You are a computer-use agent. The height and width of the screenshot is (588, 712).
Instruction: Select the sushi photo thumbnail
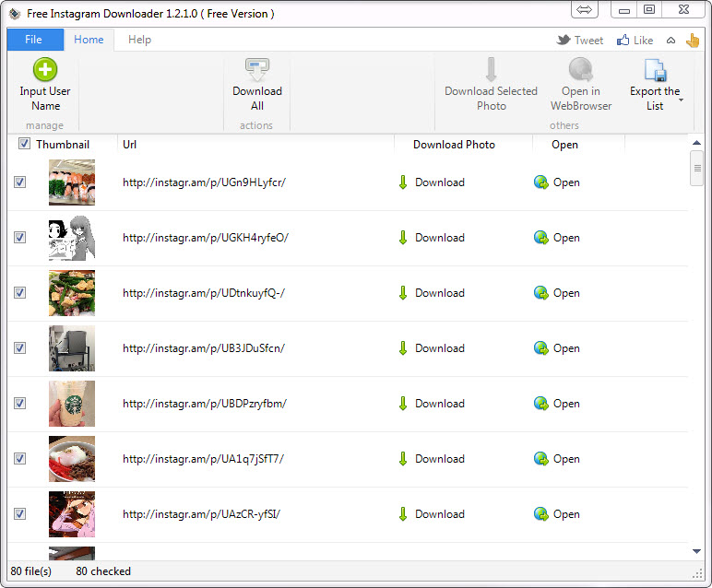pos(72,182)
